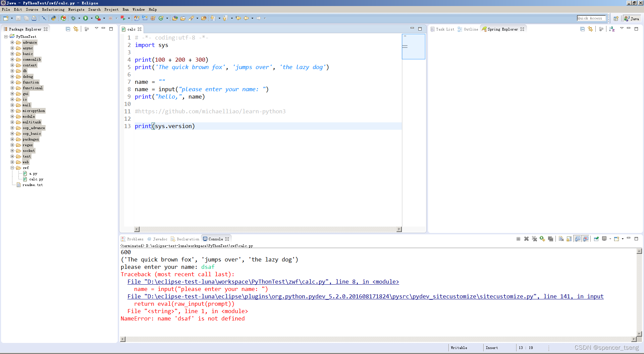The width and height of the screenshot is (644, 354).
Task: Open the Project menu
Action: tap(111, 9)
